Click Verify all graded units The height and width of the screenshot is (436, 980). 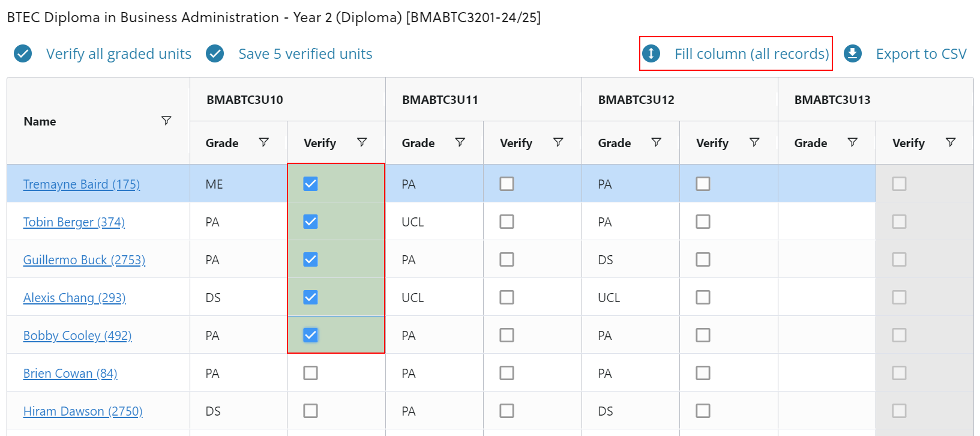pos(118,54)
